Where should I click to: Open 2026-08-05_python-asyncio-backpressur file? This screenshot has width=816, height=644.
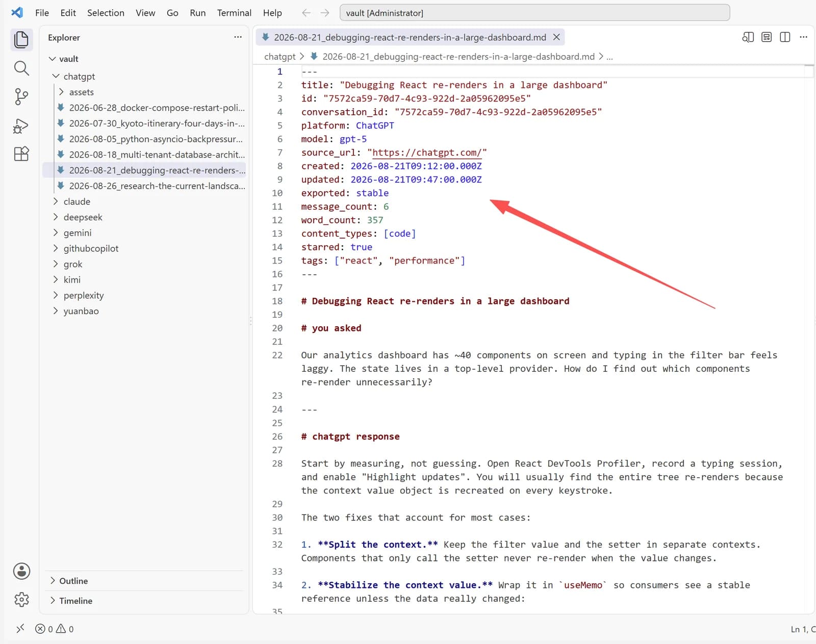tap(145, 139)
